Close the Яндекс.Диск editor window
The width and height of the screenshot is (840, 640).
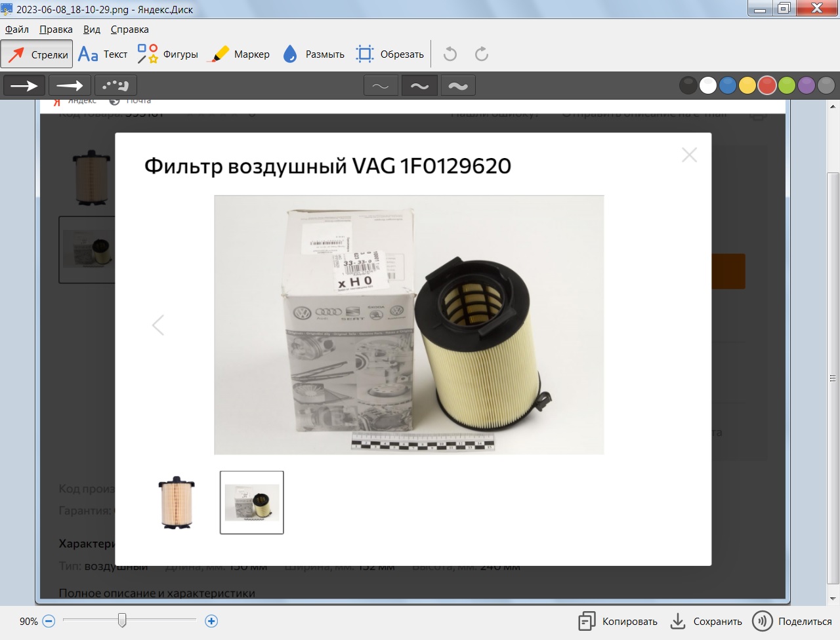tap(817, 9)
